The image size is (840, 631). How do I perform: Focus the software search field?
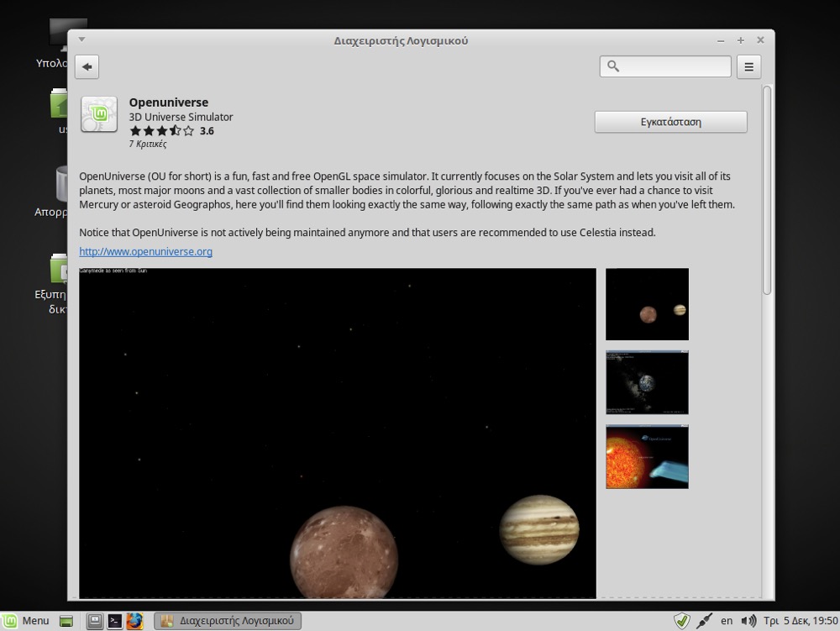pos(665,66)
